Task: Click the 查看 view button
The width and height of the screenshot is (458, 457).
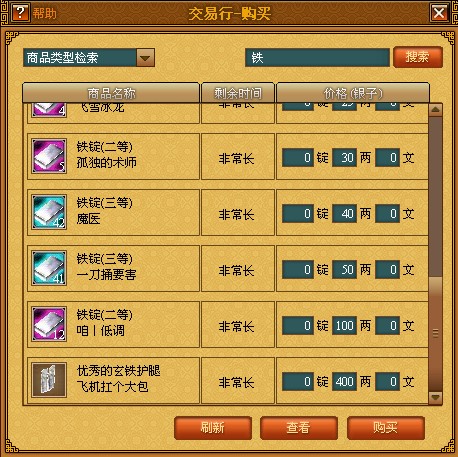Action: tap(299, 428)
